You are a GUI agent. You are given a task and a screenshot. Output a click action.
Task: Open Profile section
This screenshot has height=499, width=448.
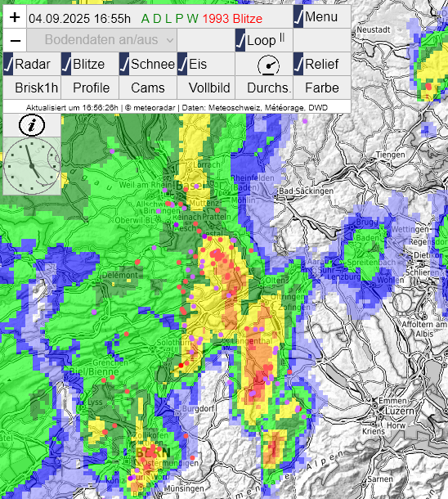pyautogui.click(x=90, y=88)
